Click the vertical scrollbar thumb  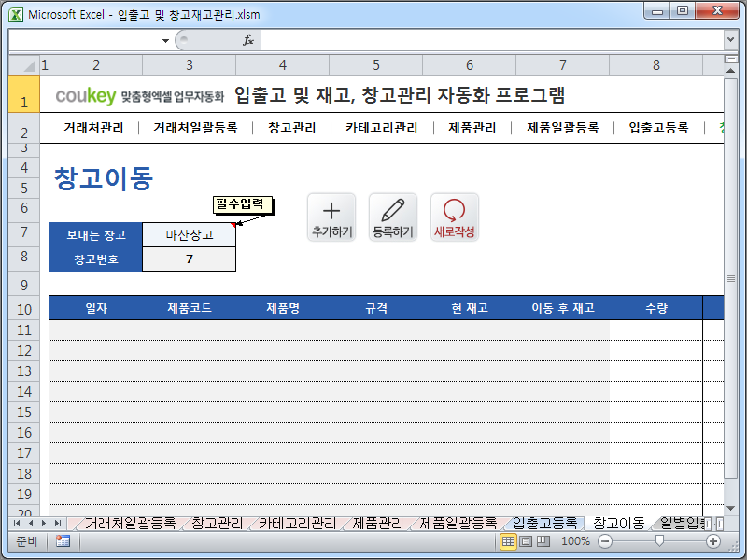[730, 278]
